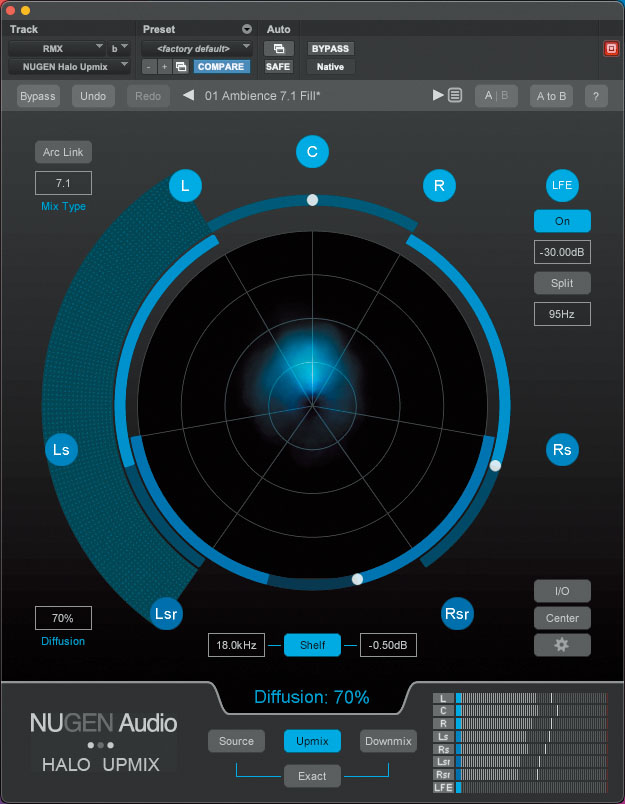The image size is (625, 804).
Task: Select the Ls surround channel node
Action: click(x=62, y=450)
